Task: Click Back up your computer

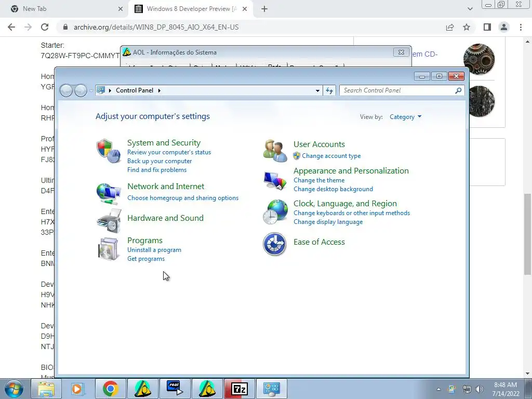Action: click(x=159, y=161)
